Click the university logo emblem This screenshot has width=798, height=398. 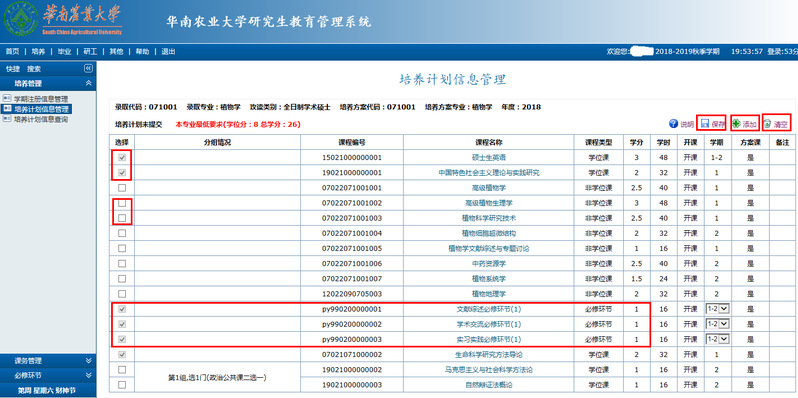click(20, 19)
